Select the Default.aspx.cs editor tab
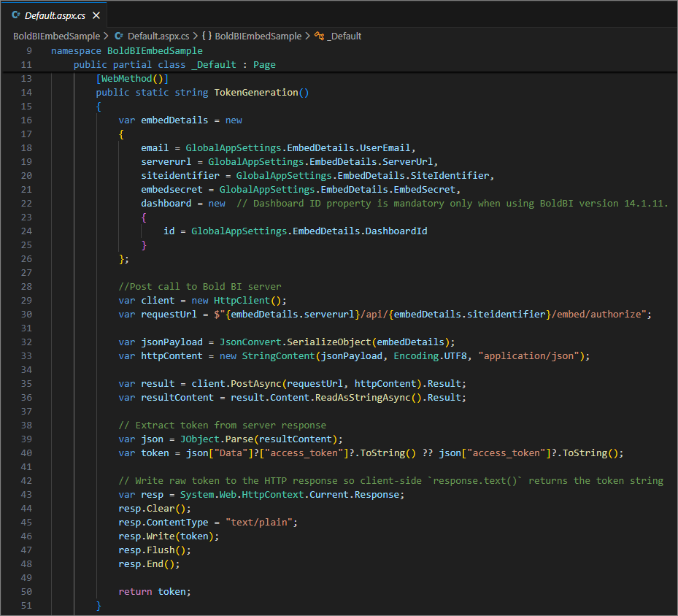The width and height of the screenshot is (678, 616). [x=55, y=15]
